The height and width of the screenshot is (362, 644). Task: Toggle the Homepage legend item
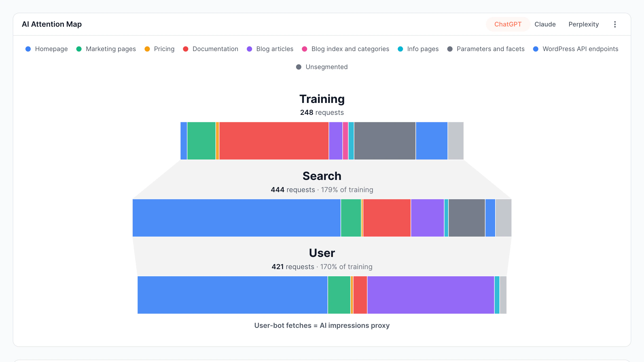pos(47,49)
